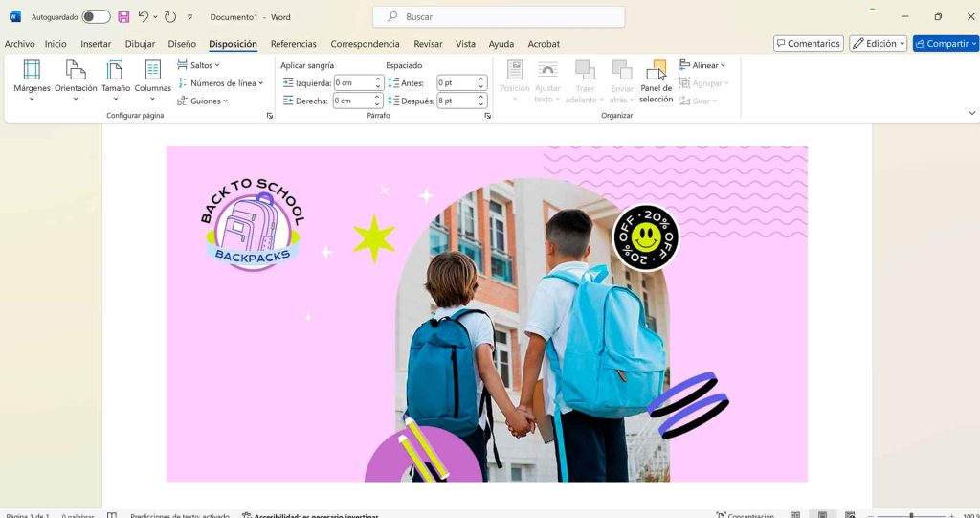Open the Edición mode dropdown
The height and width of the screenshot is (518, 980).
point(879,43)
